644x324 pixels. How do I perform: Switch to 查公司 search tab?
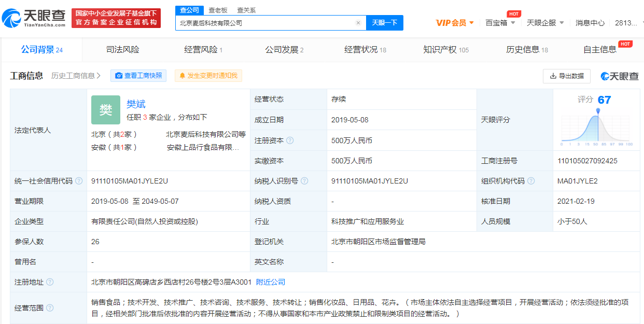point(189,10)
